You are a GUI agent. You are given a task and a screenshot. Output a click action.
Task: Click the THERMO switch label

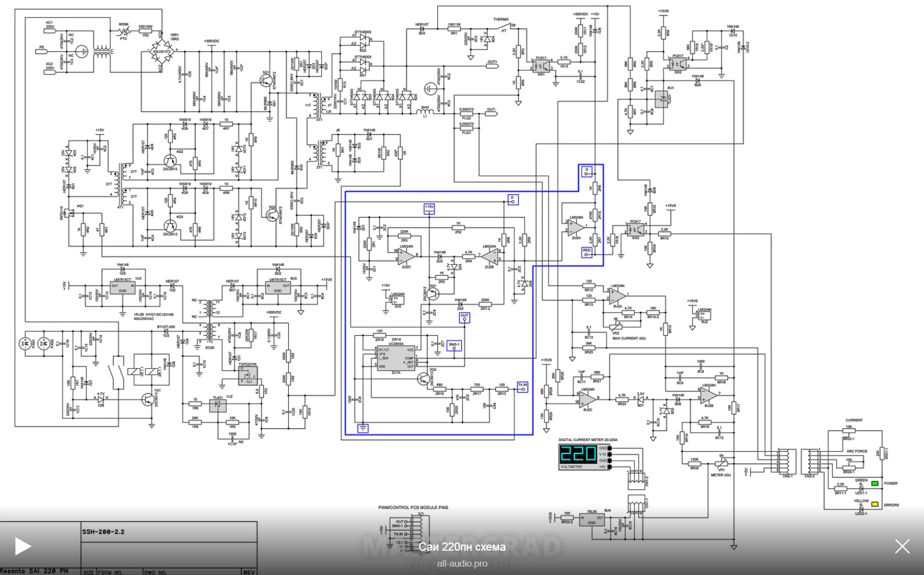pos(501,19)
